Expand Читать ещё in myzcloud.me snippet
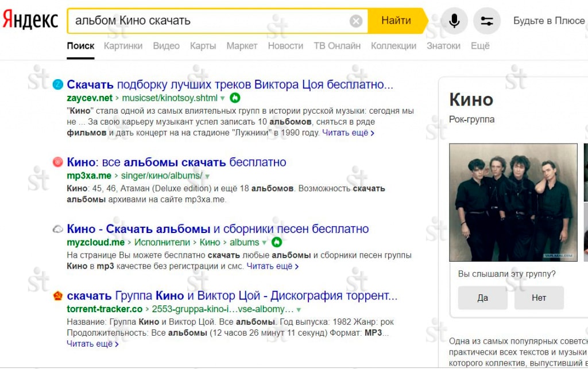 coord(273,266)
